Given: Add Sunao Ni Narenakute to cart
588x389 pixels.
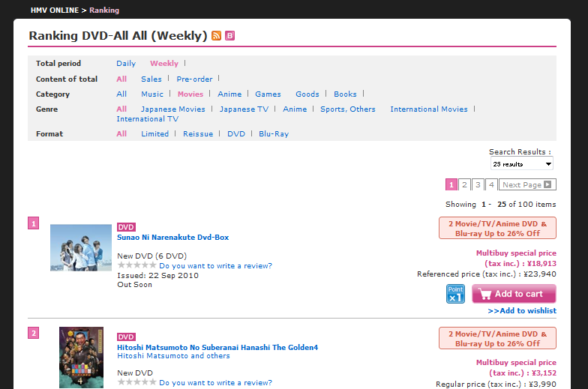Looking at the screenshot, I should pos(514,294).
